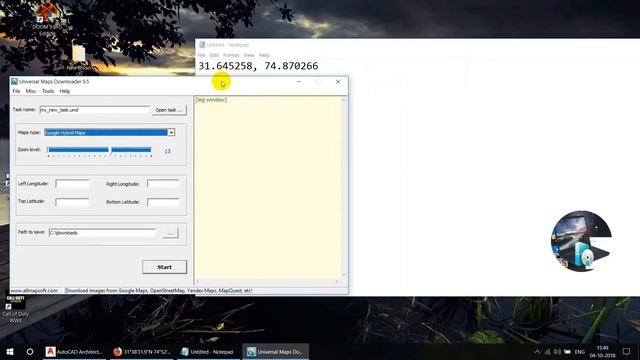Show hidden system tray icons
This screenshot has height=360, width=640.
pyautogui.click(x=537, y=352)
